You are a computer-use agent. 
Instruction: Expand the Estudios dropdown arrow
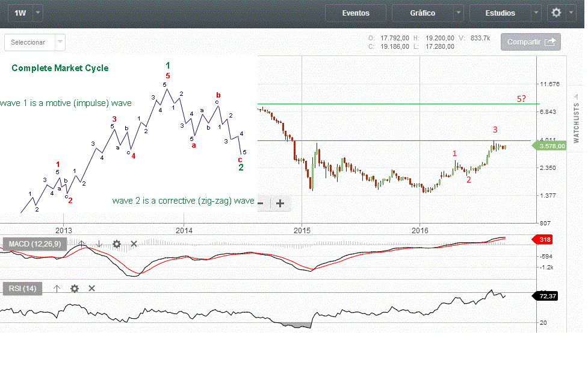point(536,13)
